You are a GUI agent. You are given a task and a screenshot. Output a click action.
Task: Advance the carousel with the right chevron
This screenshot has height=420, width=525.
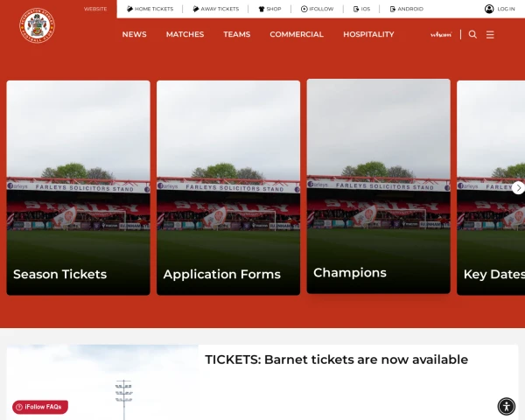[518, 188]
